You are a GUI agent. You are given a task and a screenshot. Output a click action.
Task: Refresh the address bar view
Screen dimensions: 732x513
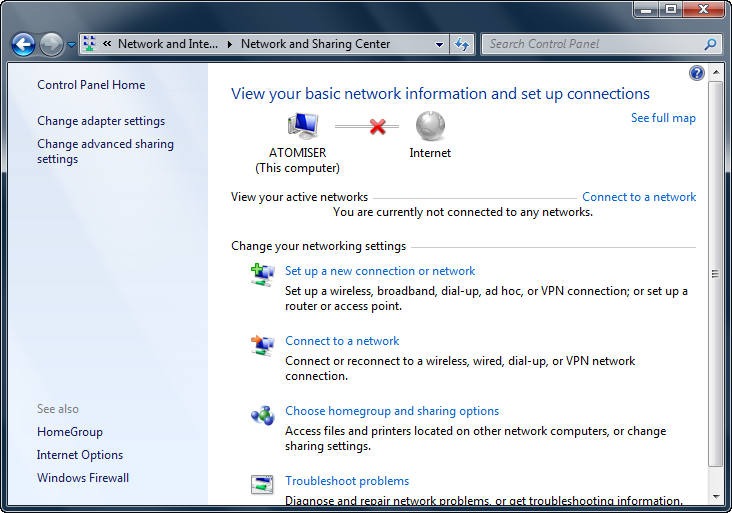coord(462,44)
